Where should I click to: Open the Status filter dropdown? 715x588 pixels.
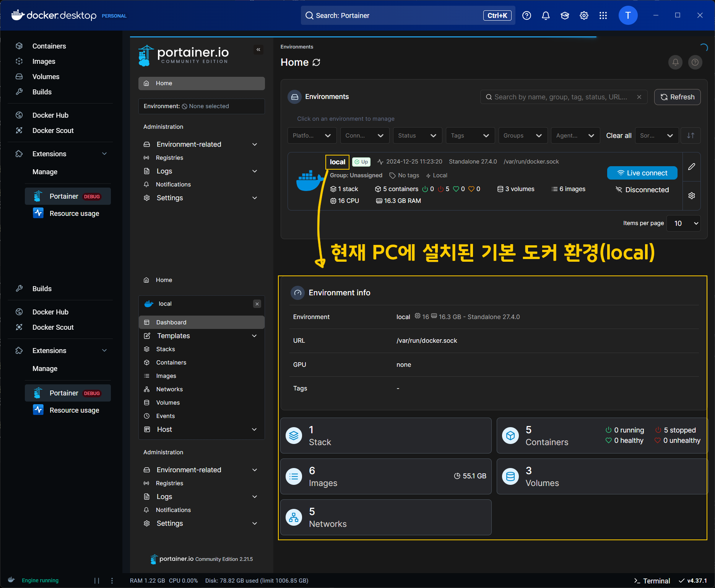[x=418, y=136]
